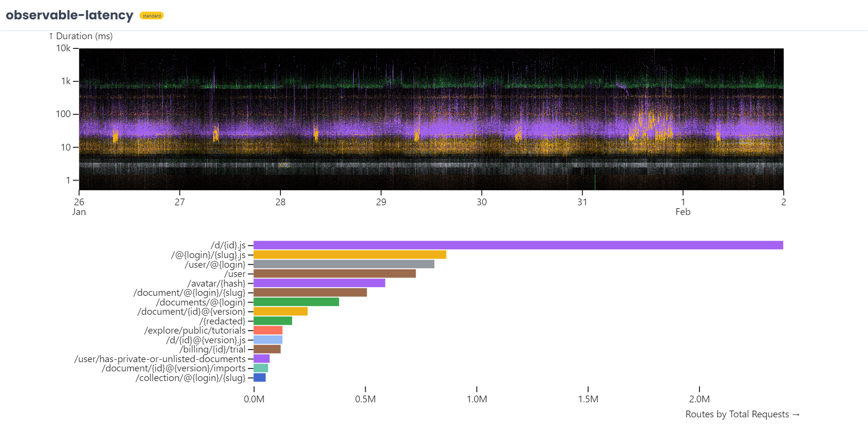Select the purple /d/{id}.js bar
Viewport: 868px width, 428px height.
point(518,245)
